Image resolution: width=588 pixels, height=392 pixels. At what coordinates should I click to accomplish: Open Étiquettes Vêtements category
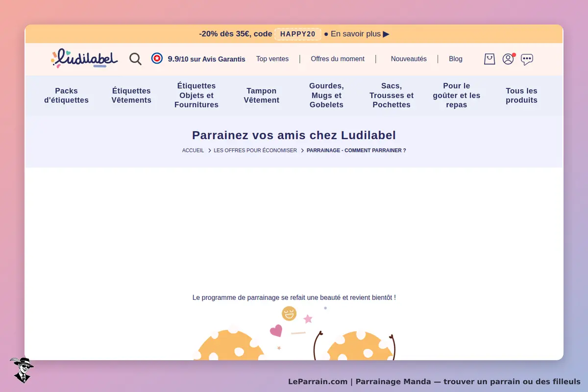point(131,96)
